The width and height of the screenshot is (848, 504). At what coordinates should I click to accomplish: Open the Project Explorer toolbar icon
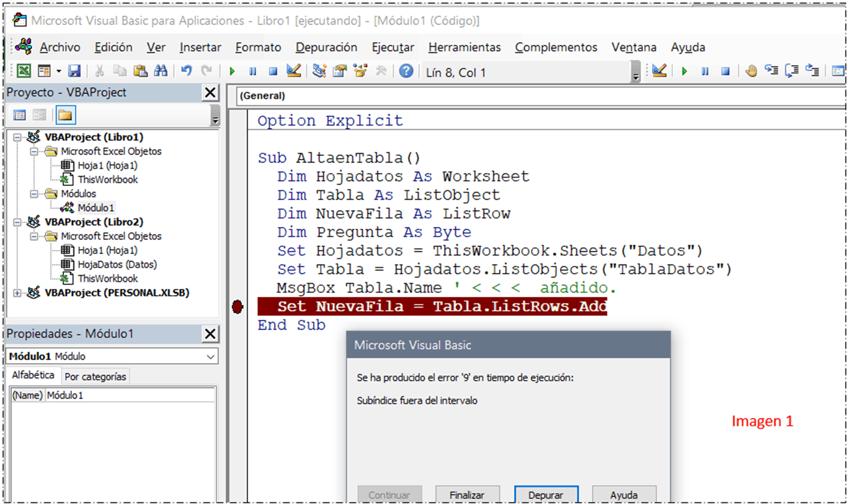coord(319,71)
